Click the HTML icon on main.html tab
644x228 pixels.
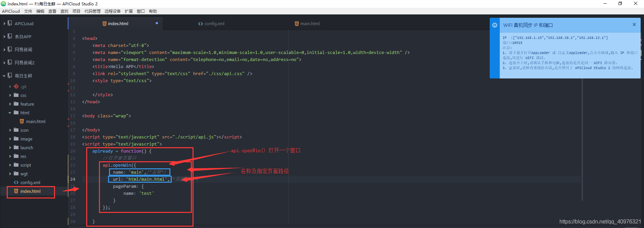[x=297, y=23]
